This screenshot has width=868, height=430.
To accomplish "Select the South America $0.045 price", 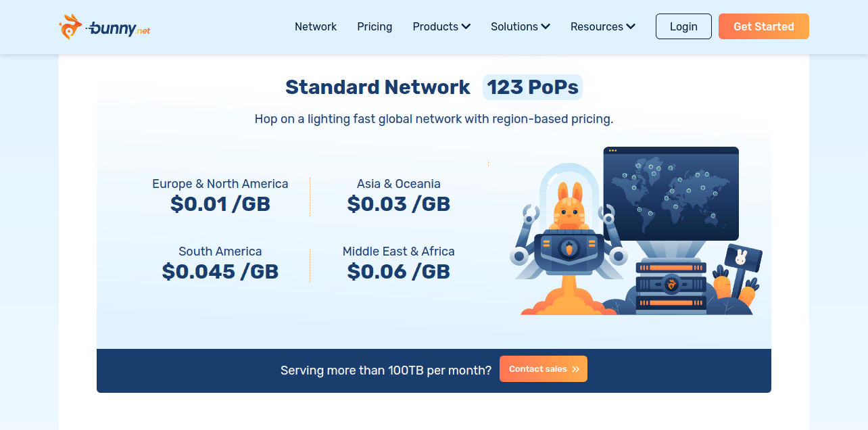I will pyautogui.click(x=220, y=271).
